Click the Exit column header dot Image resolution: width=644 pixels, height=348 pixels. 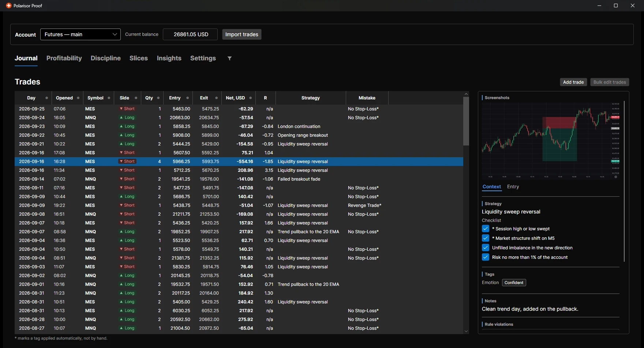(216, 98)
